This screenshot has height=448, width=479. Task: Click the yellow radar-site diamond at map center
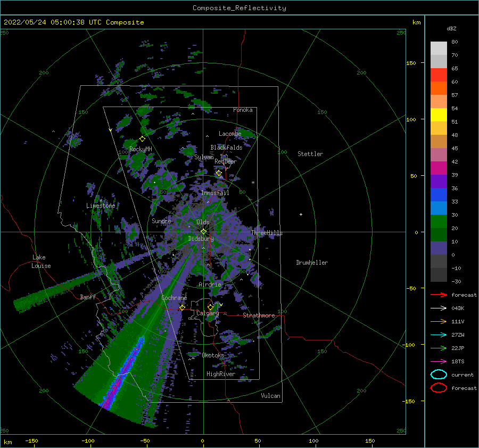click(203, 232)
